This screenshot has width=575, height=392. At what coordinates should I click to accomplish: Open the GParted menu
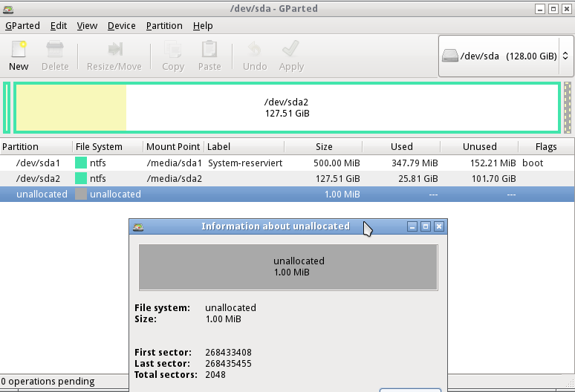[22, 26]
